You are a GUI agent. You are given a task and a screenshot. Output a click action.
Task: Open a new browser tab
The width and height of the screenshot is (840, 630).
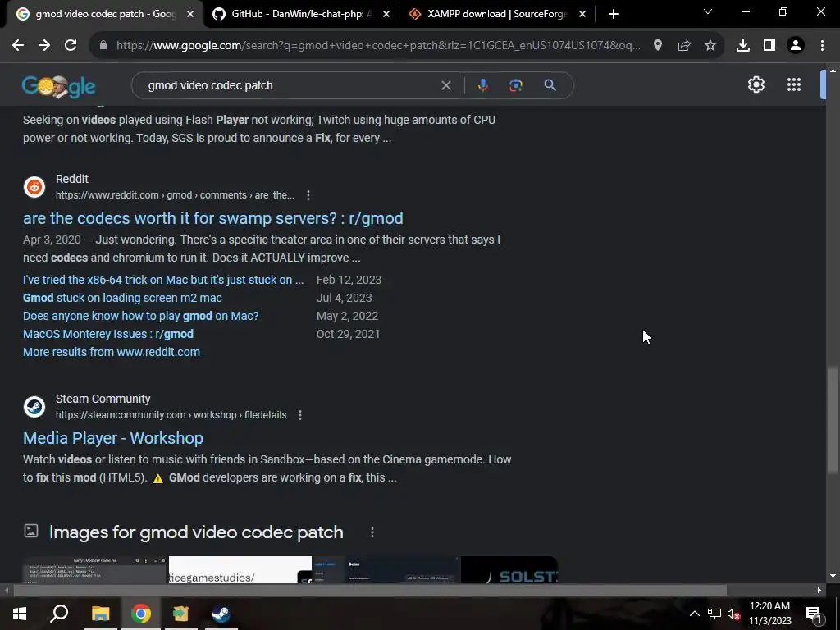pos(614,14)
